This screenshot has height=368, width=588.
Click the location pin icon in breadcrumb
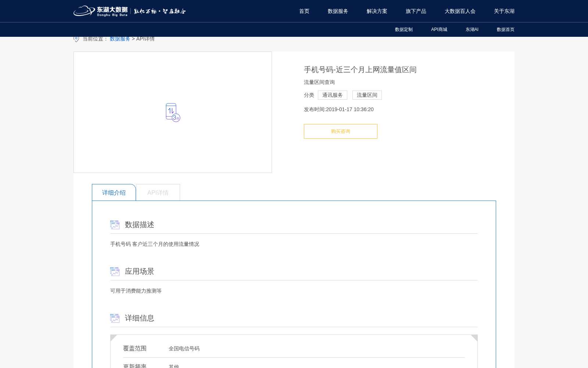click(76, 39)
